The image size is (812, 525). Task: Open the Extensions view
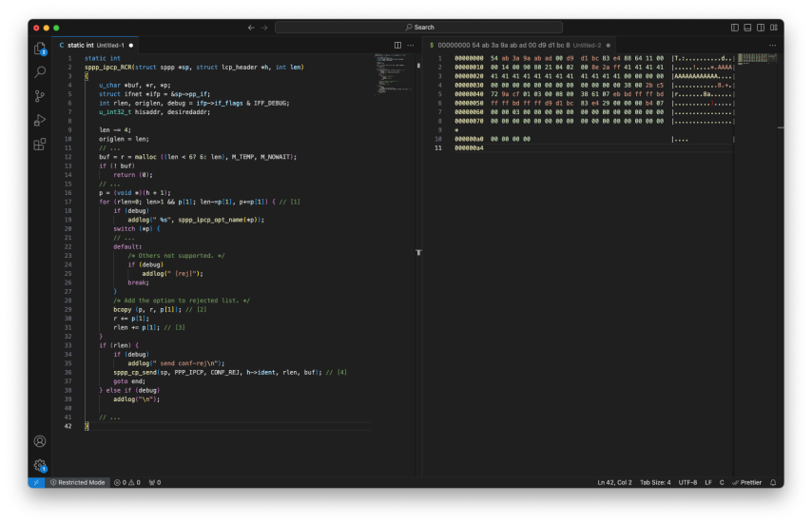pos(40,144)
